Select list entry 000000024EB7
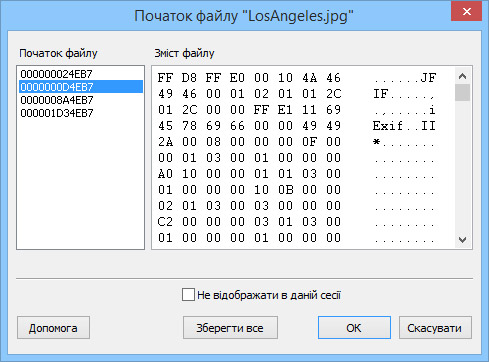The width and height of the screenshot is (489, 362). point(81,74)
